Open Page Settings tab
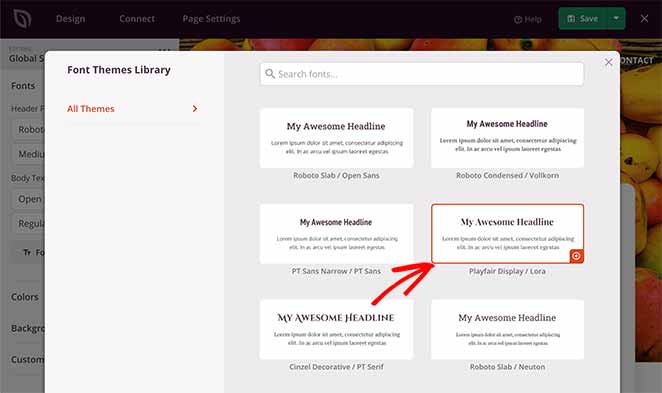This screenshot has height=393, width=662. (211, 19)
